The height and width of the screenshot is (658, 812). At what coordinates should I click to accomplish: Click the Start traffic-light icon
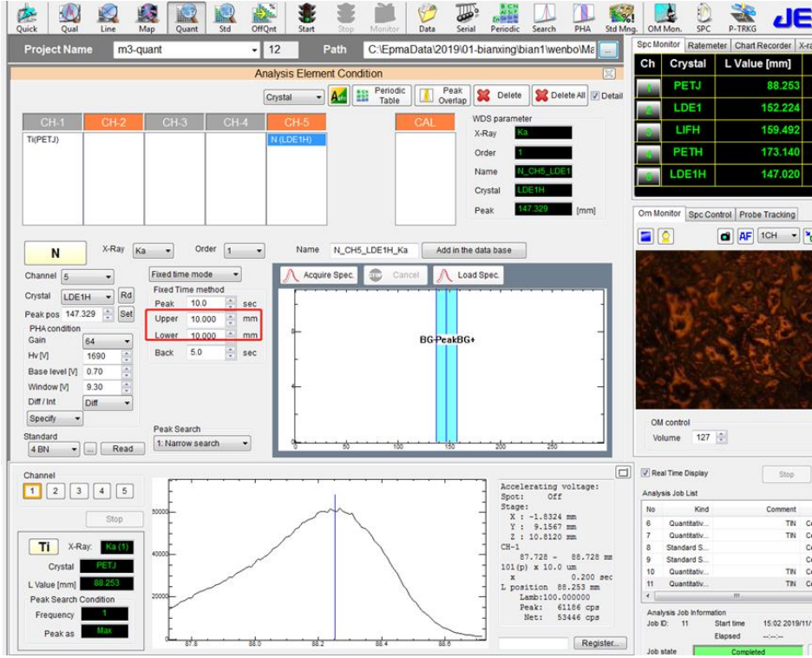(x=306, y=16)
